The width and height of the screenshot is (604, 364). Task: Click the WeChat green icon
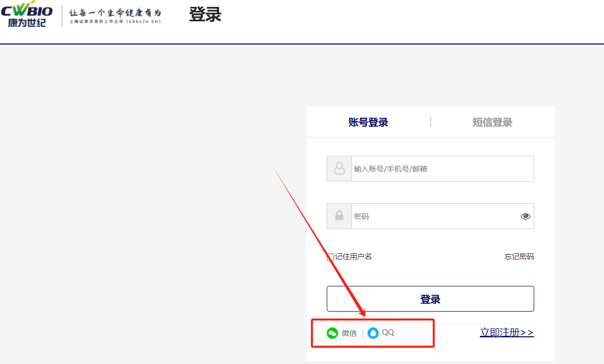(x=332, y=333)
